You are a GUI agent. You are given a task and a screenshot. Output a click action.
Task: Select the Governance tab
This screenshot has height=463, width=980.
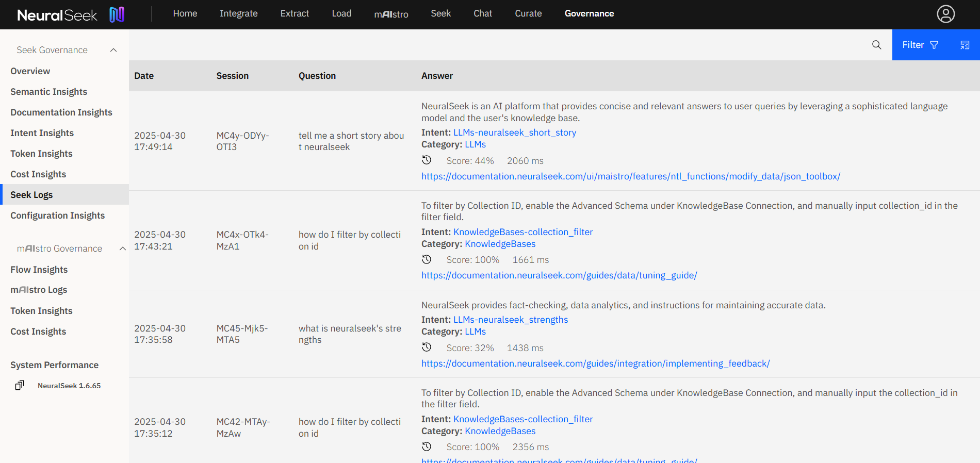point(589,13)
